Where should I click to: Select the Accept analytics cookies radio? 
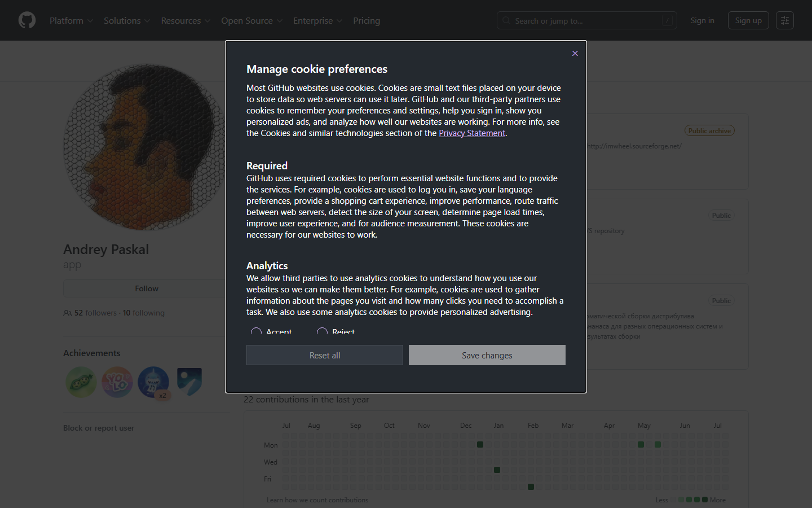pyautogui.click(x=256, y=331)
